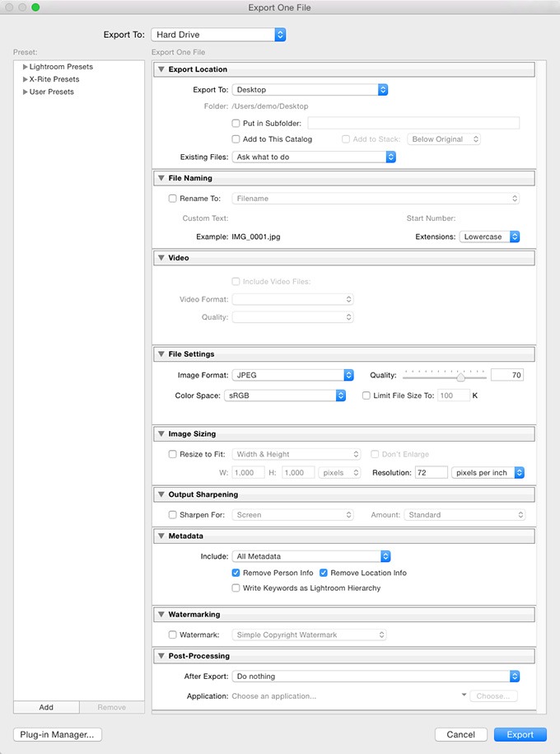Screen dimensions: 560x754
Task: Collapse the Post-Processing section
Action: pyautogui.click(x=160, y=655)
